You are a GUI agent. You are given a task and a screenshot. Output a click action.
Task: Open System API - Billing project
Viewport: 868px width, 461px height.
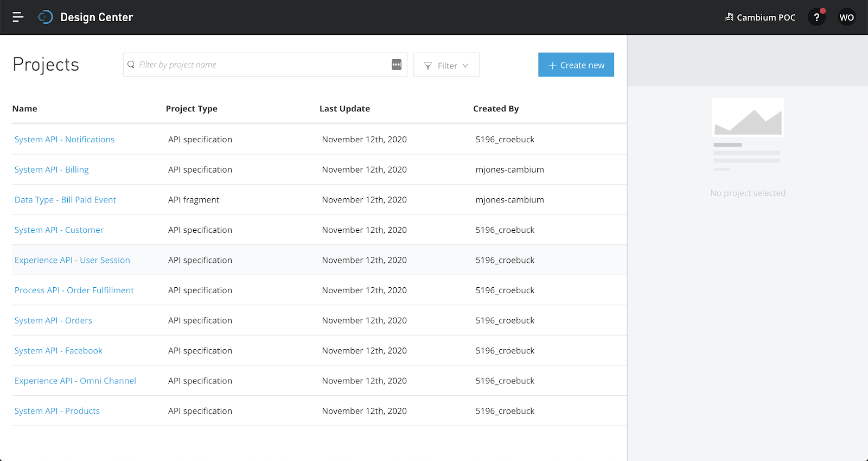52,170
